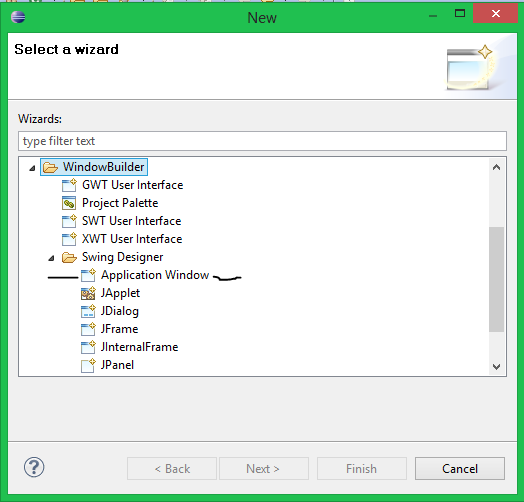
Task: Click the JApplet wizard icon
Action: click(89, 293)
